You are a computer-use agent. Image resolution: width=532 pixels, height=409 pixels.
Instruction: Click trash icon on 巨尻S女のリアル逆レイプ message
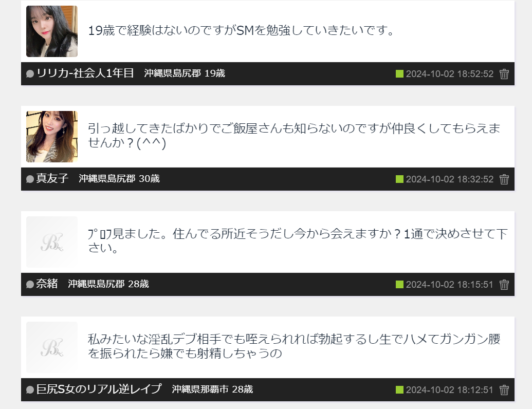[504, 390]
